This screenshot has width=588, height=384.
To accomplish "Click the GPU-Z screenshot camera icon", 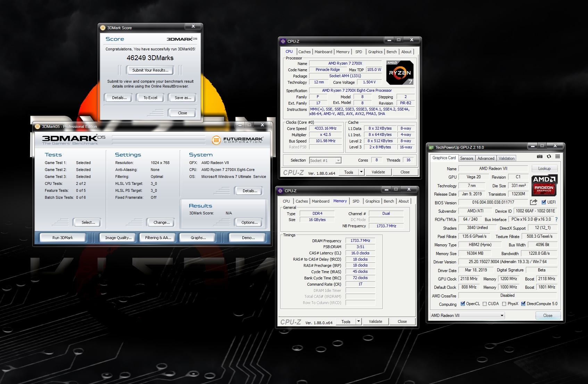I will (539, 157).
